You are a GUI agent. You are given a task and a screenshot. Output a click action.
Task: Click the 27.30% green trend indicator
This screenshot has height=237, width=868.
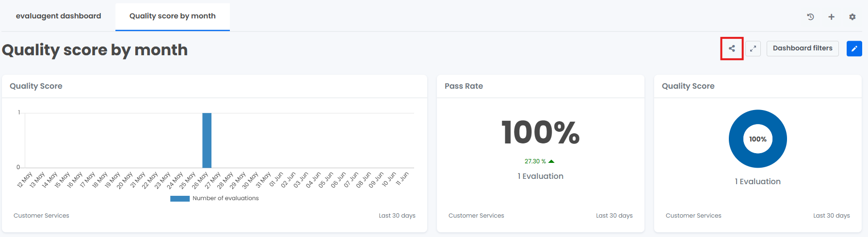539,161
